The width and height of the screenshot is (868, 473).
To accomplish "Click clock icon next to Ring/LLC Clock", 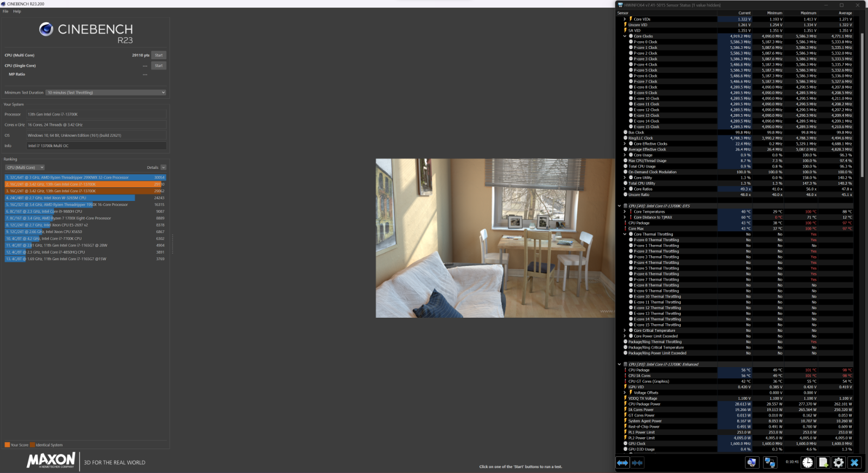I will [626, 138].
